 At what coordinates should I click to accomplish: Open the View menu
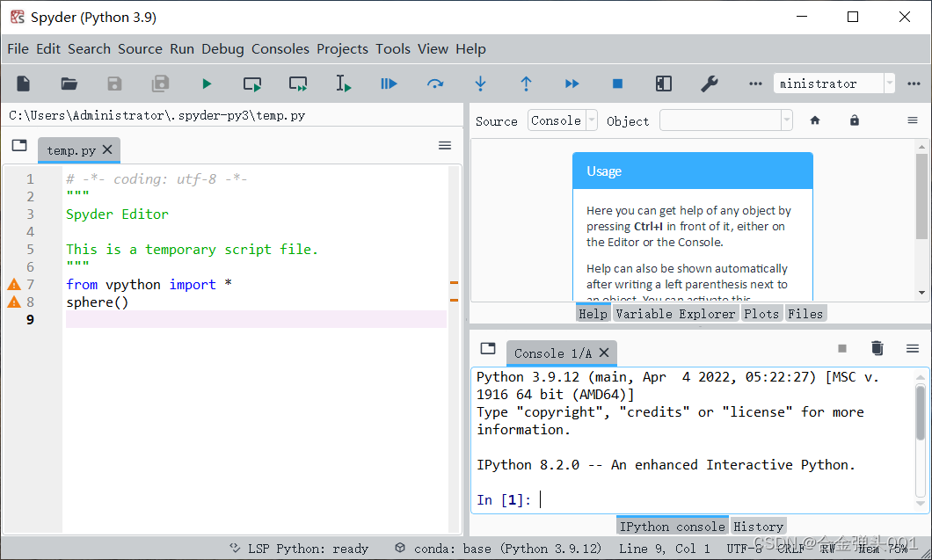(433, 48)
